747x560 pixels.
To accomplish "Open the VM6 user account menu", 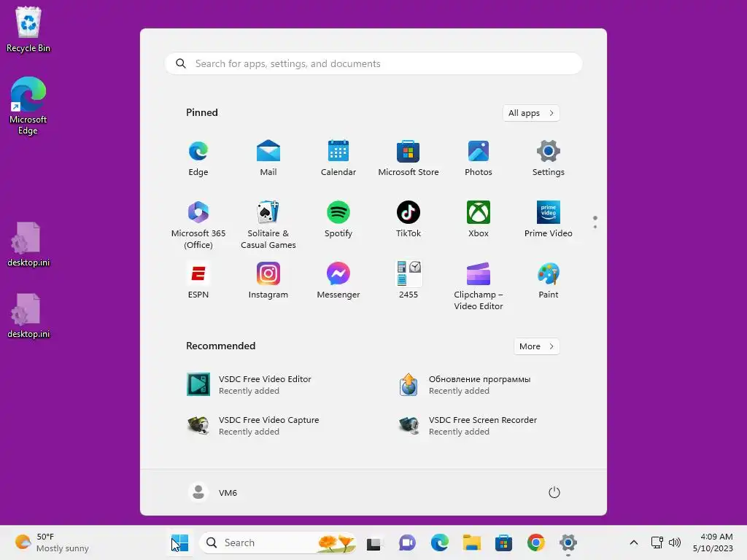I will tap(212, 492).
